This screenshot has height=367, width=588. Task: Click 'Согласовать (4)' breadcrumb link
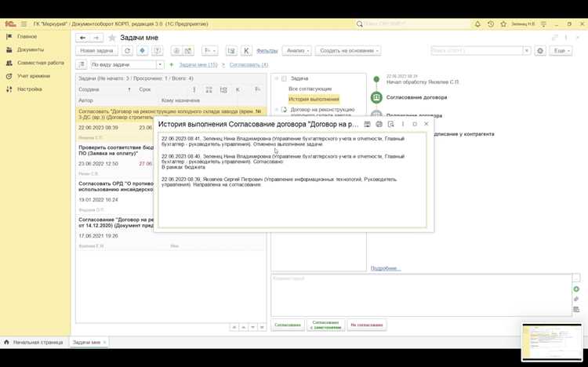click(x=249, y=64)
